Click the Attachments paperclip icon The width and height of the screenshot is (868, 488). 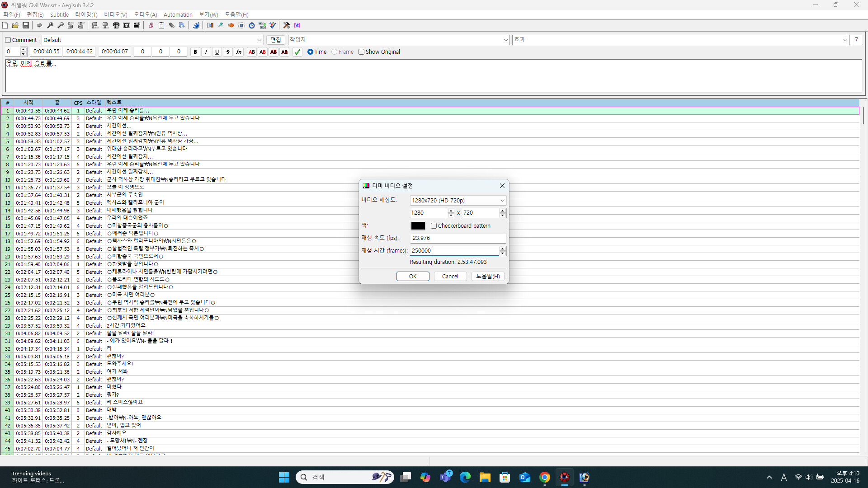(x=172, y=25)
